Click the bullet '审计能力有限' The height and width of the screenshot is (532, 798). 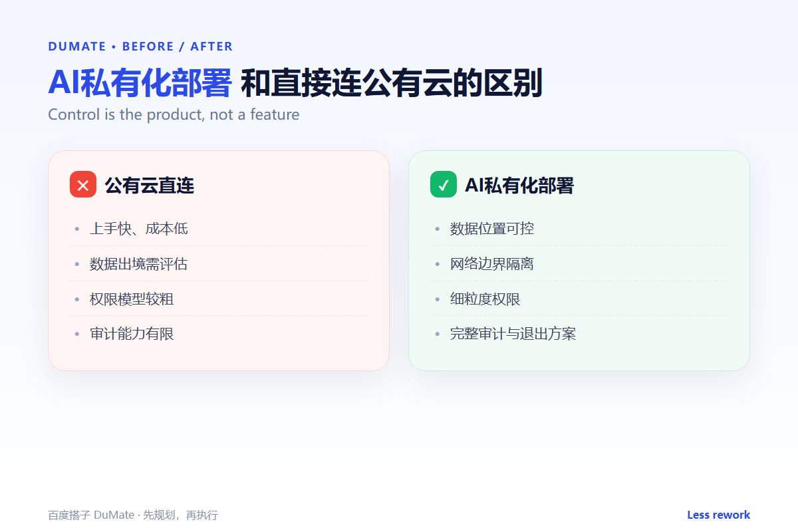pos(132,334)
